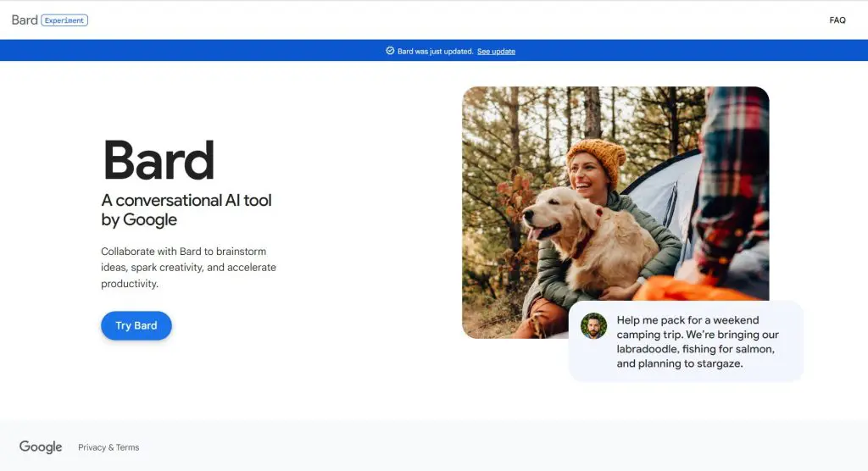Image resolution: width=868 pixels, height=471 pixels.
Task: Click the "Bard was just updated." banner text
Action: (435, 52)
